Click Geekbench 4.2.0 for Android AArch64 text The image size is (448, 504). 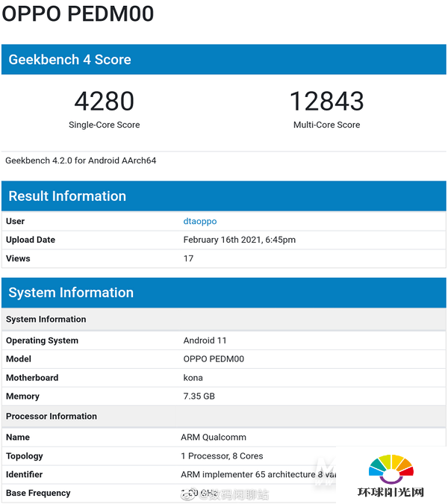[x=81, y=161]
